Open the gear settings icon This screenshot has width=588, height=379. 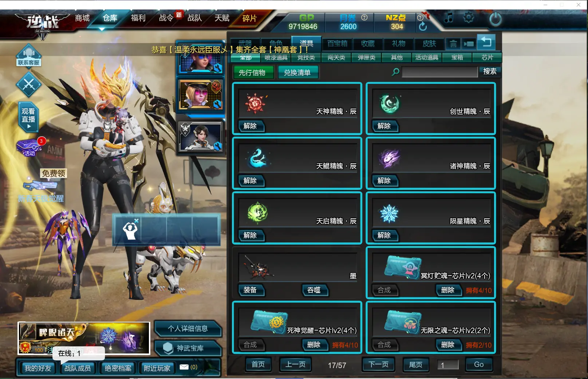coord(469,17)
